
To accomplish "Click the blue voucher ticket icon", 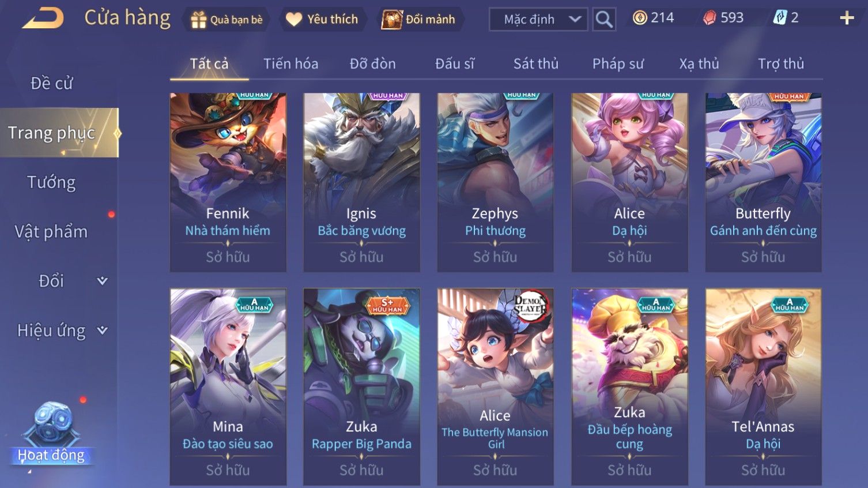I will (779, 18).
